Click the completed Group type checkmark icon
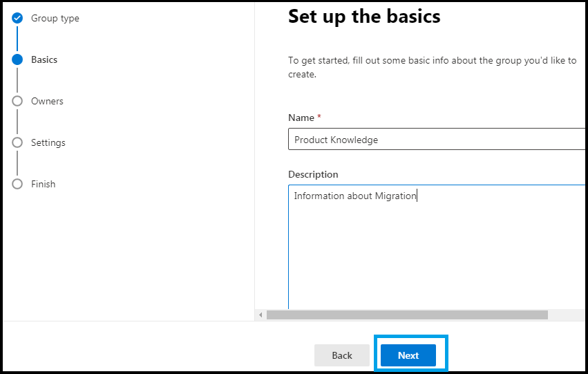Image resolution: width=588 pixels, height=374 pixels. (x=17, y=18)
